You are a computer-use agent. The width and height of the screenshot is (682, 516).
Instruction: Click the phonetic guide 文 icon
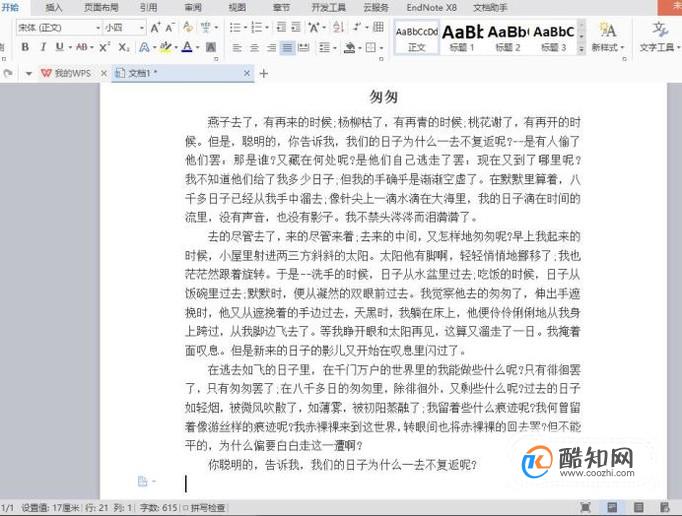tap(205, 27)
